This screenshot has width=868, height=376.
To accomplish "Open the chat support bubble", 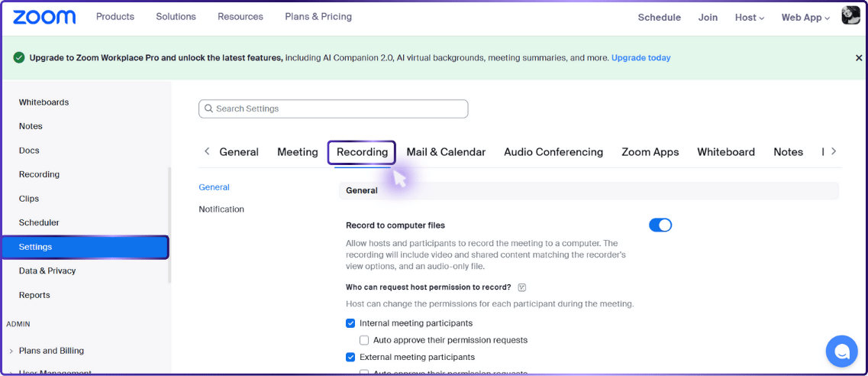I will [841, 351].
